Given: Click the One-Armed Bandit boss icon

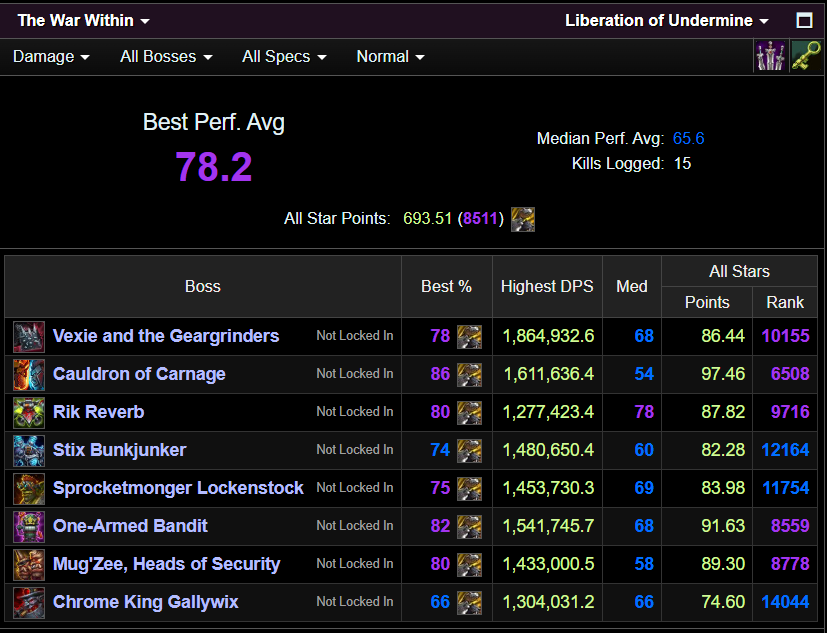Looking at the screenshot, I should [x=29, y=526].
